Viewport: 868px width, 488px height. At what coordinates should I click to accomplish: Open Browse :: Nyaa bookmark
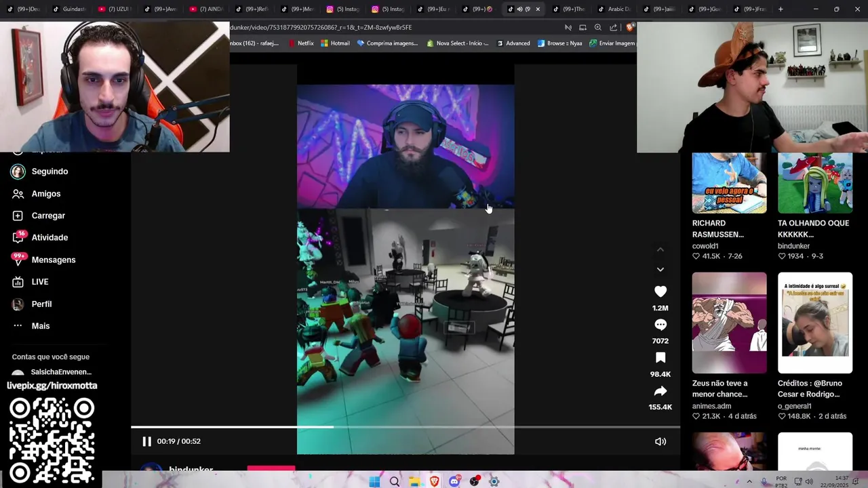click(x=560, y=43)
